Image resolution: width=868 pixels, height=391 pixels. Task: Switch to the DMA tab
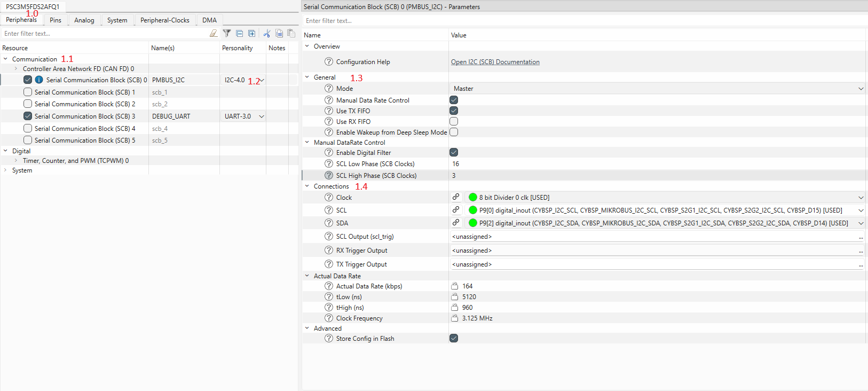[210, 20]
